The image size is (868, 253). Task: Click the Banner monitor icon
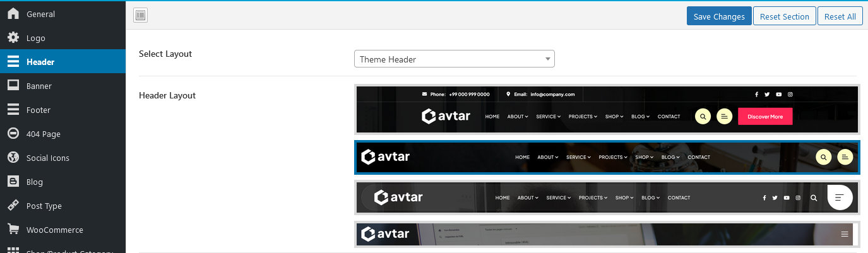(x=13, y=86)
